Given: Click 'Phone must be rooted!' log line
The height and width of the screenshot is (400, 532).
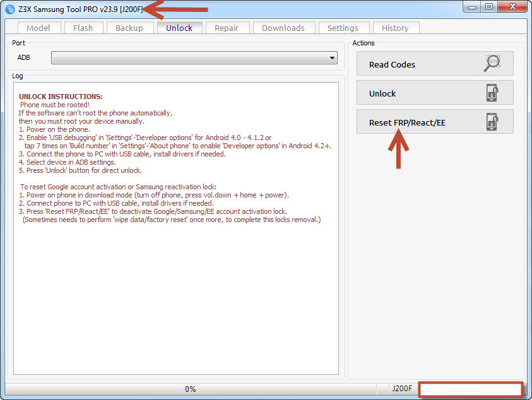Looking at the screenshot, I should [55, 105].
